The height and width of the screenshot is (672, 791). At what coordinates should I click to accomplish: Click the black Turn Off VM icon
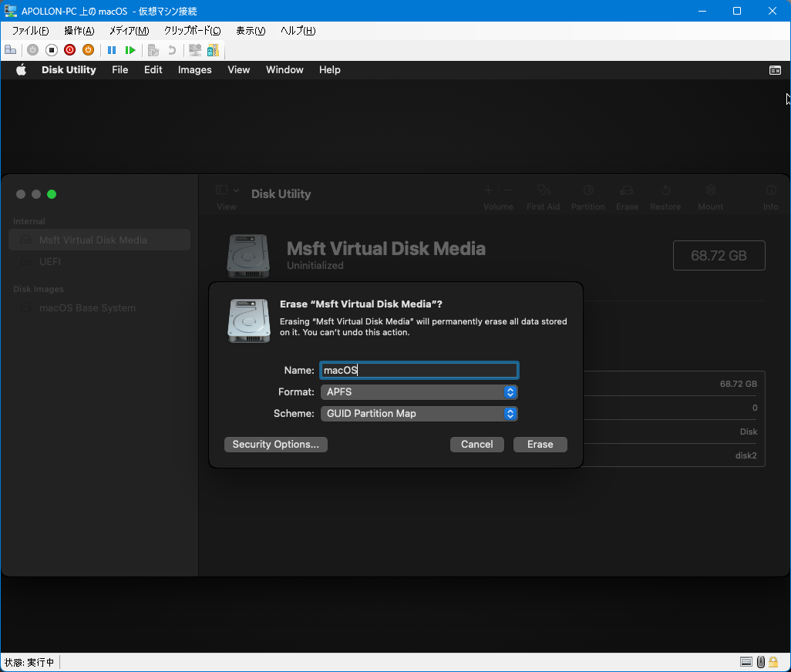point(52,50)
